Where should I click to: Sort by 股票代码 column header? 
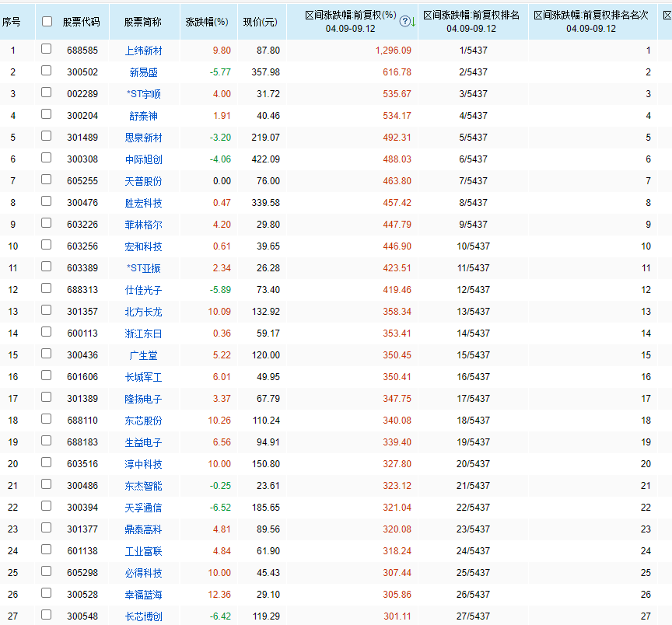click(x=82, y=22)
